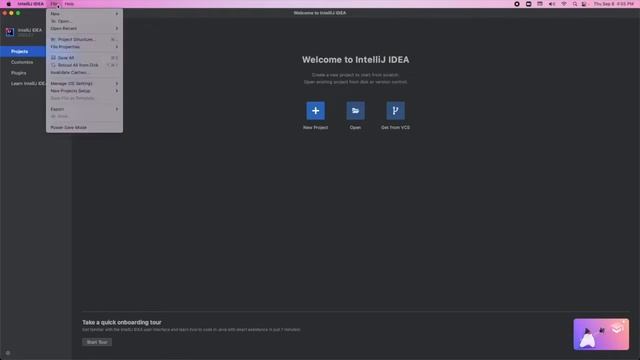The image size is (640, 360).
Task: Click the screen recording indicator in menu bar
Action: [x=517, y=4]
